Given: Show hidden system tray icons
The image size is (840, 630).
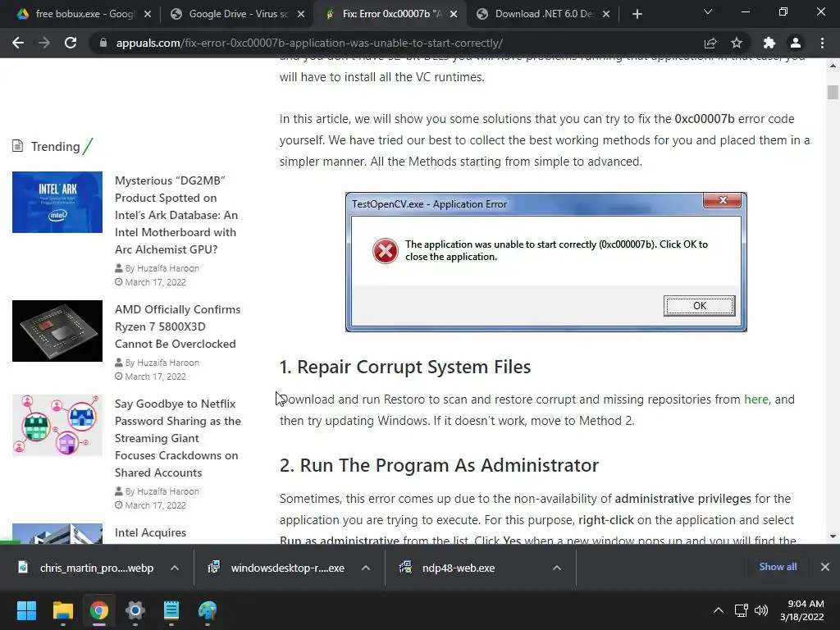Looking at the screenshot, I should point(719,610).
